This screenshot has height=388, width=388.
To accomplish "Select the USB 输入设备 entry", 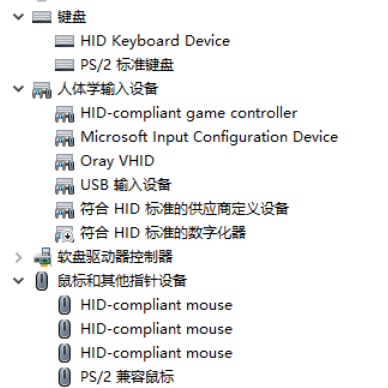I will (x=126, y=185).
